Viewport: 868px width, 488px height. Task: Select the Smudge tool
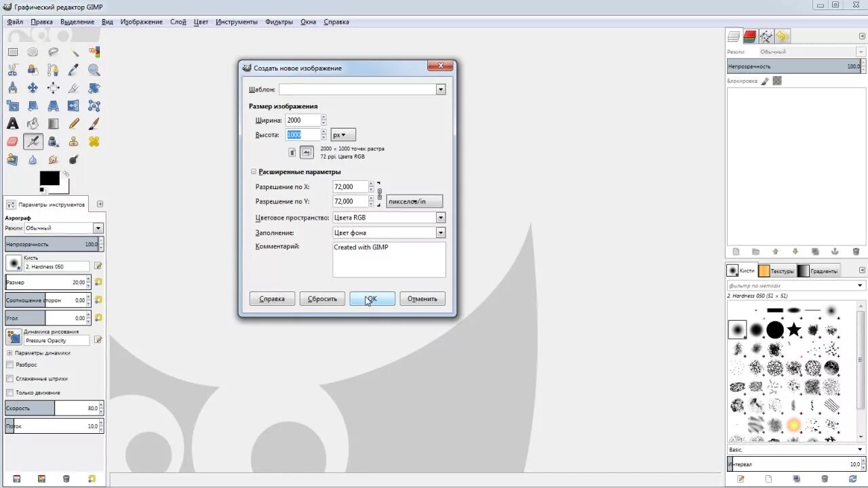[x=53, y=160]
